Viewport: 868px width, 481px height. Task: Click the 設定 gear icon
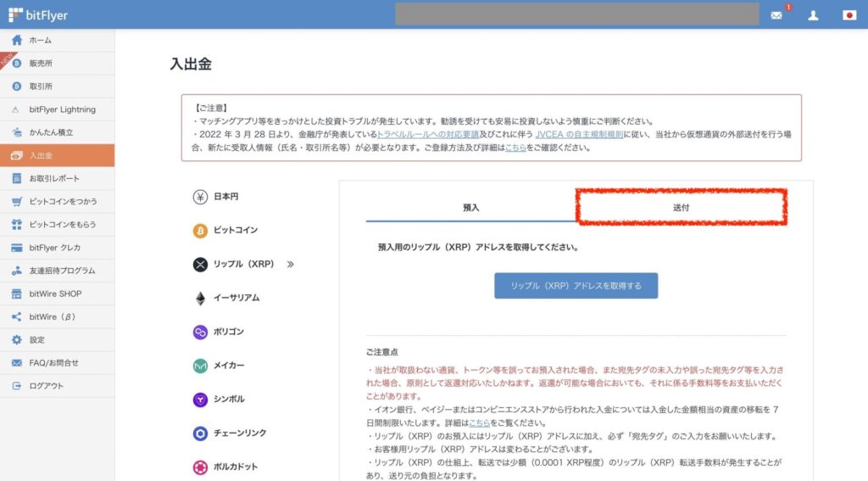(x=17, y=339)
